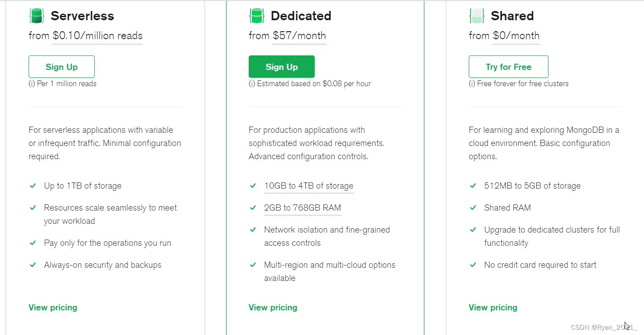Click the Try for Free button

click(508, 67)
